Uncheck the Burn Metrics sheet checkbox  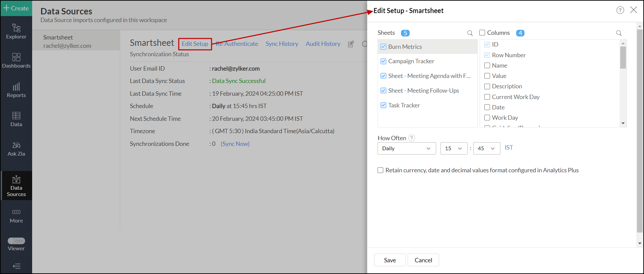384,47
